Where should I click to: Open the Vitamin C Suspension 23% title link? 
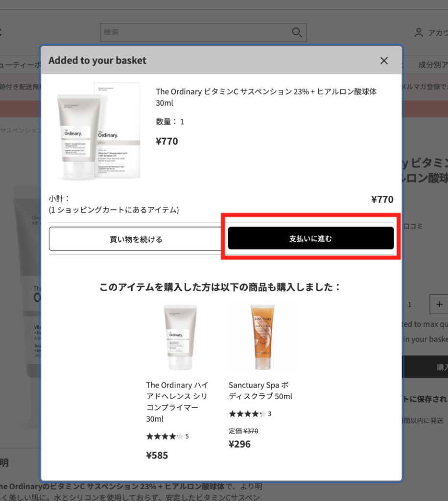[266, 97]
